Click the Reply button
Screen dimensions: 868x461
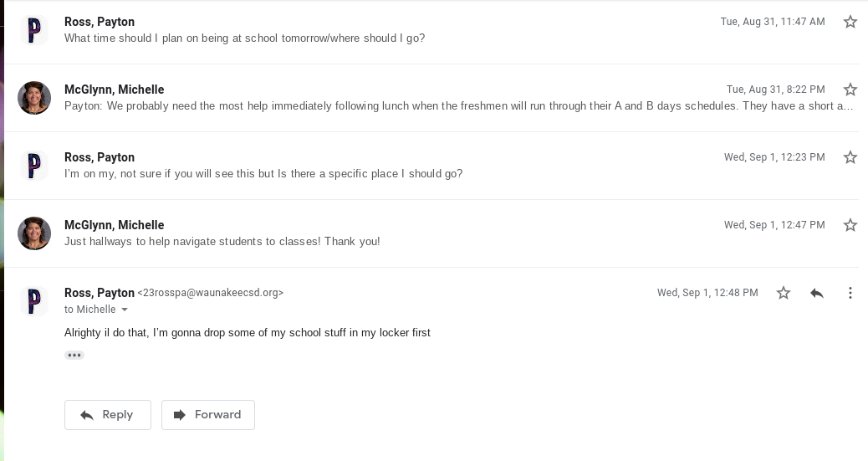click(x=107, y=415)
